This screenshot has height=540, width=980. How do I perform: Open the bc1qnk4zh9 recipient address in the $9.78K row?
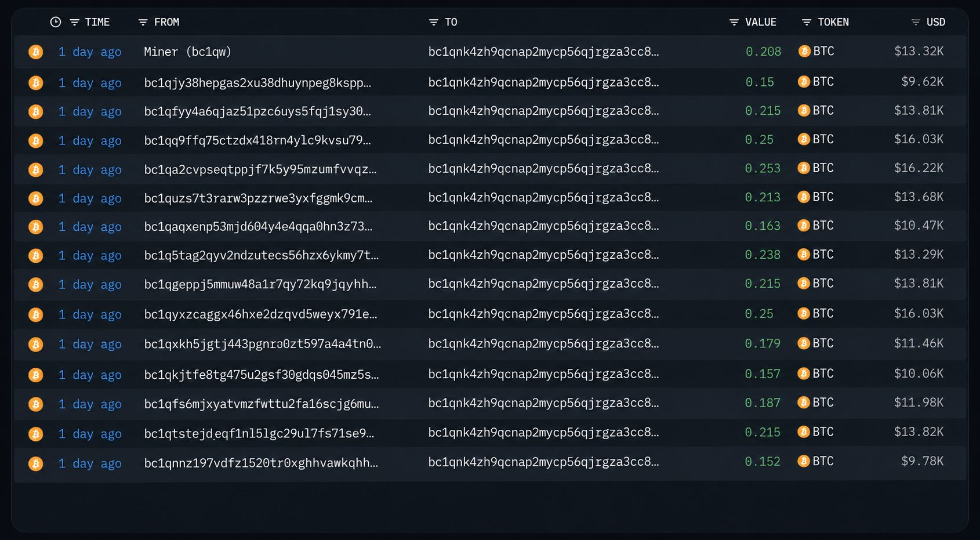coord(543,462)
